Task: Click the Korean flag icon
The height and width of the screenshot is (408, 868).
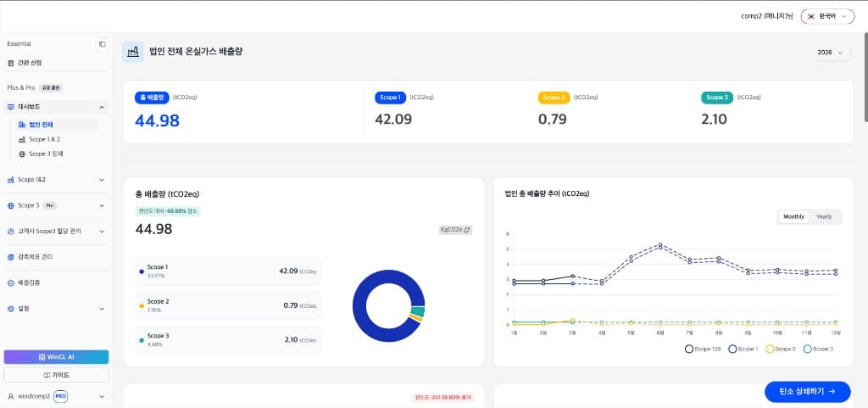Action: click(x=811, y=17)
